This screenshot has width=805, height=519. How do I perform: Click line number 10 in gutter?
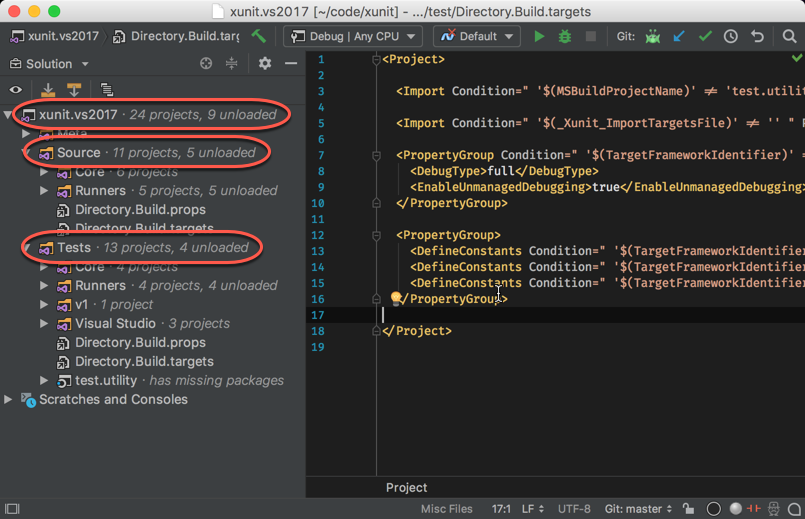pyautogui.click(x=318, y=203)
